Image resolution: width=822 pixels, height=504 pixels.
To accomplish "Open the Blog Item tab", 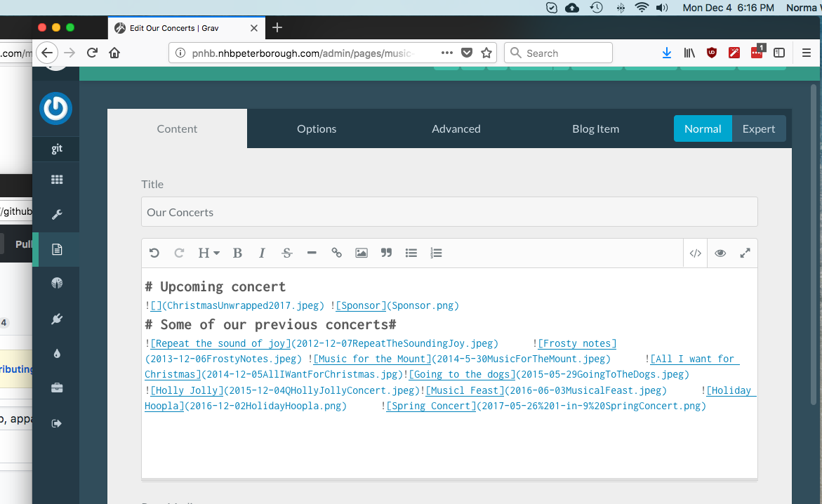I will tap(595, 129).
